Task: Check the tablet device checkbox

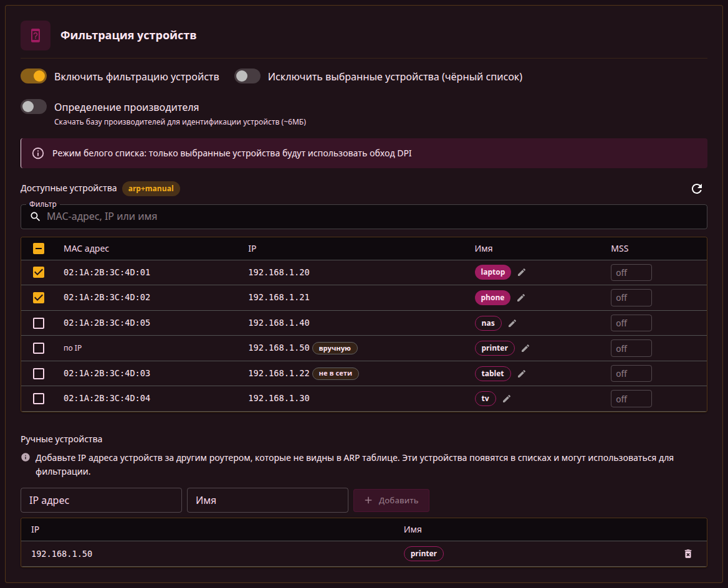Action: [x=39, y=374]
